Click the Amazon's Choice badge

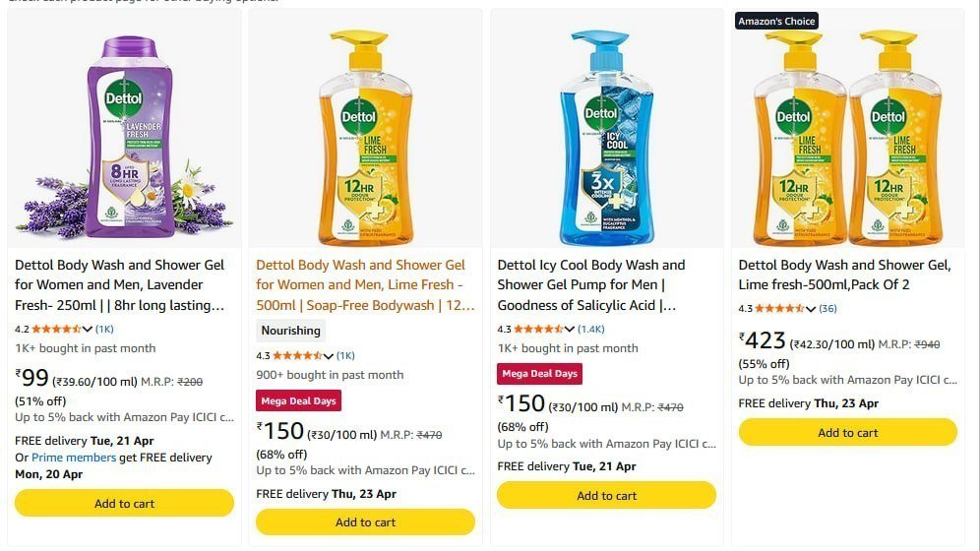click(777, 21)
